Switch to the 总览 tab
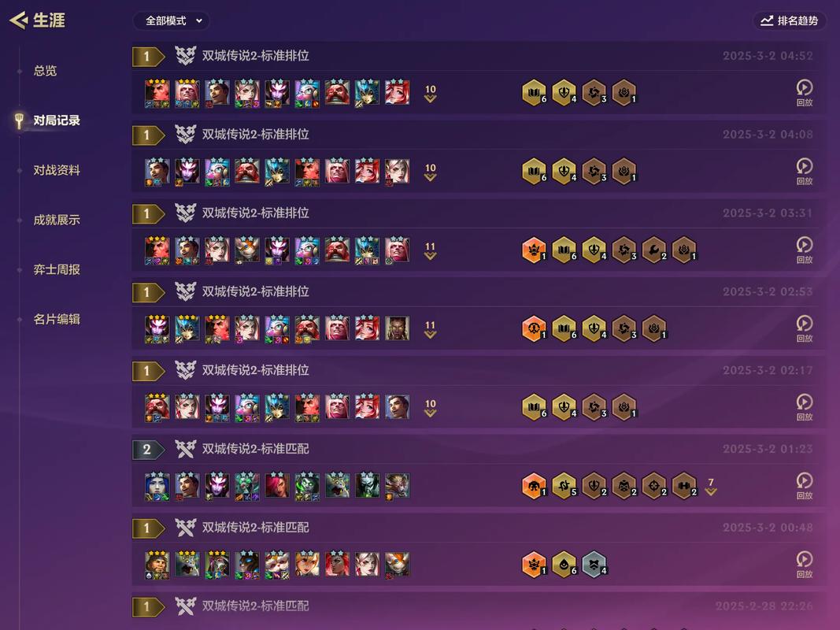 (x=45, y=71)
